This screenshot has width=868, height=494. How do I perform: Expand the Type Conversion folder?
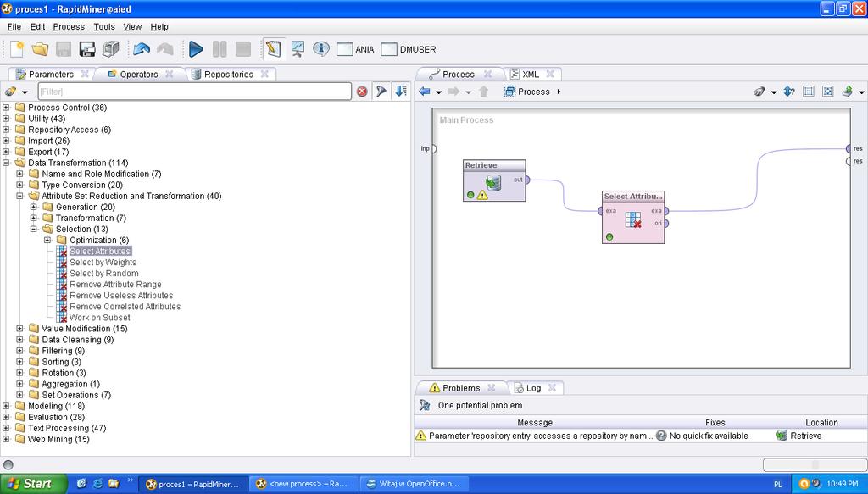20,185
